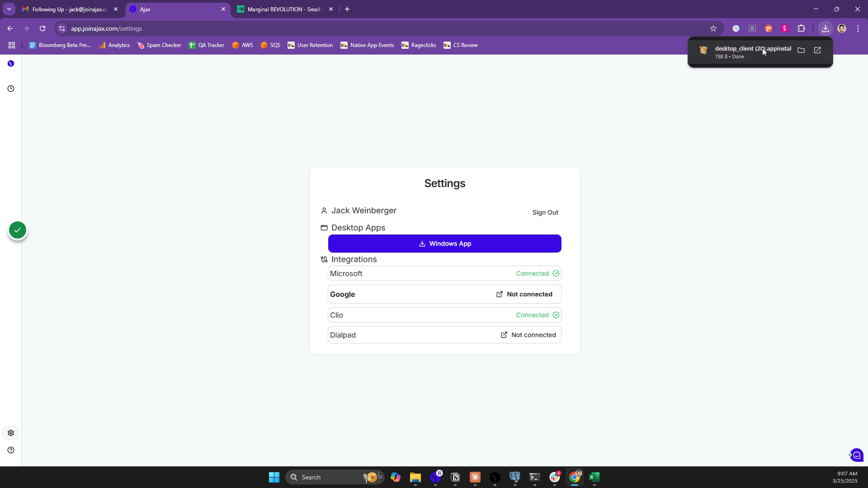Open the settings gear in the sidebar
Screen dimensions: 868x488
11,433
